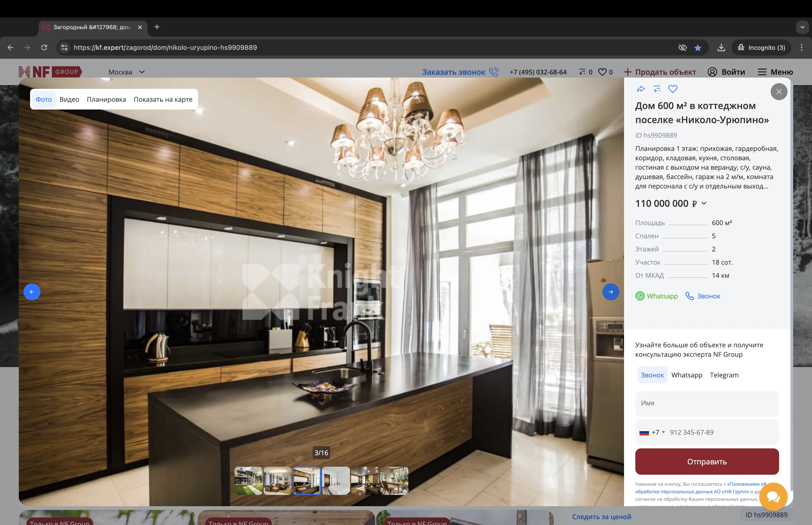Add listing to favorites with heart icon
The image size is (812, 525).
673,89
